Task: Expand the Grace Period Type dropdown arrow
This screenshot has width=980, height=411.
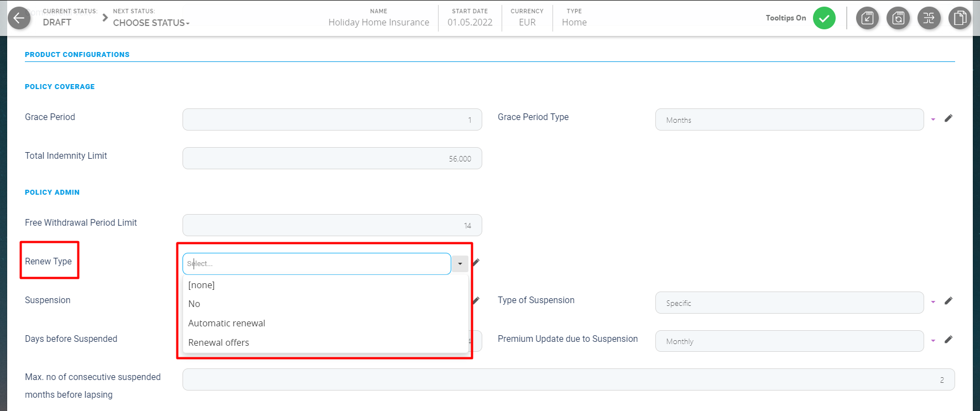Action: [x=933, y=119]
